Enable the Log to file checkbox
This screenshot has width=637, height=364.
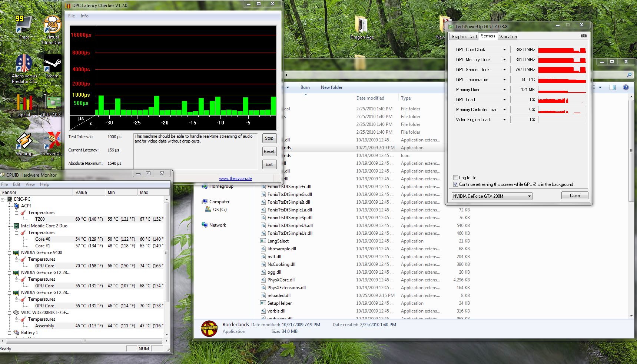[455, 178]
